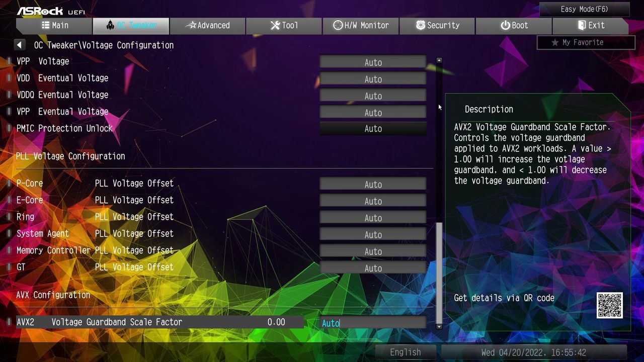Select the Ring PLL Voltage Offset label
The width and height of the screenshot is (644, 362).
(x=95, y=217)
